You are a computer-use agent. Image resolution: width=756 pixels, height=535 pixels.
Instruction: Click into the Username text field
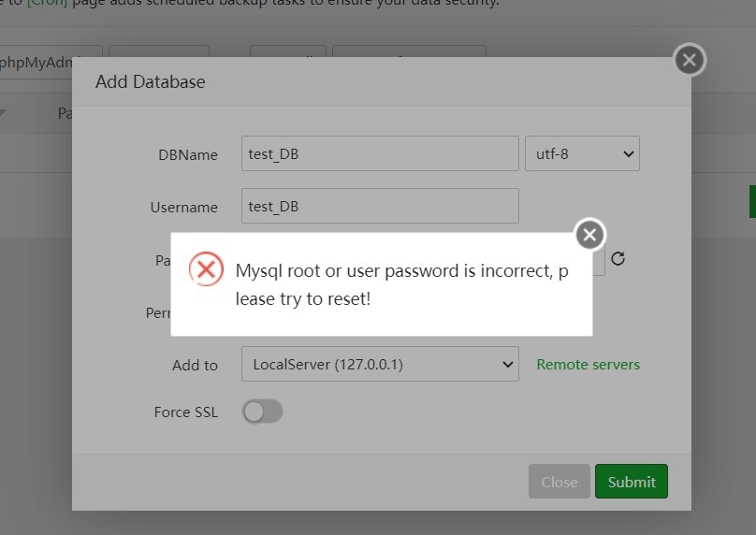pos(380,206)
